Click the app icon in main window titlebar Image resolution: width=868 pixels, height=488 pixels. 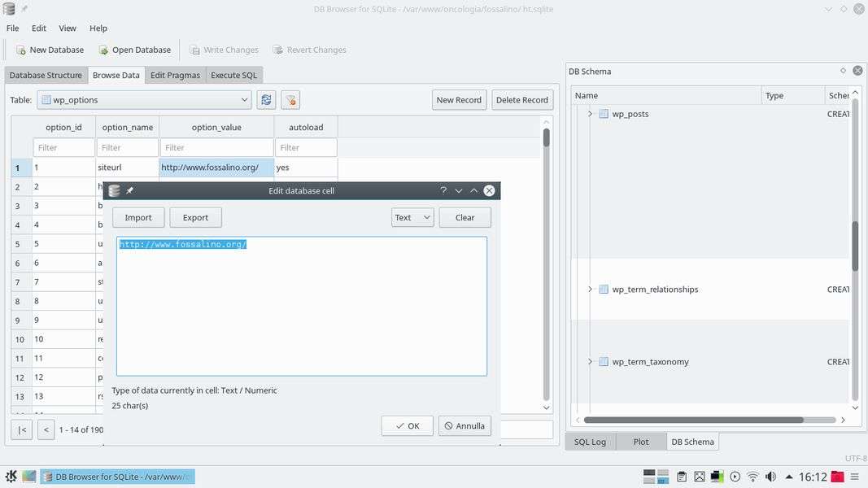[x=9, y=9]
